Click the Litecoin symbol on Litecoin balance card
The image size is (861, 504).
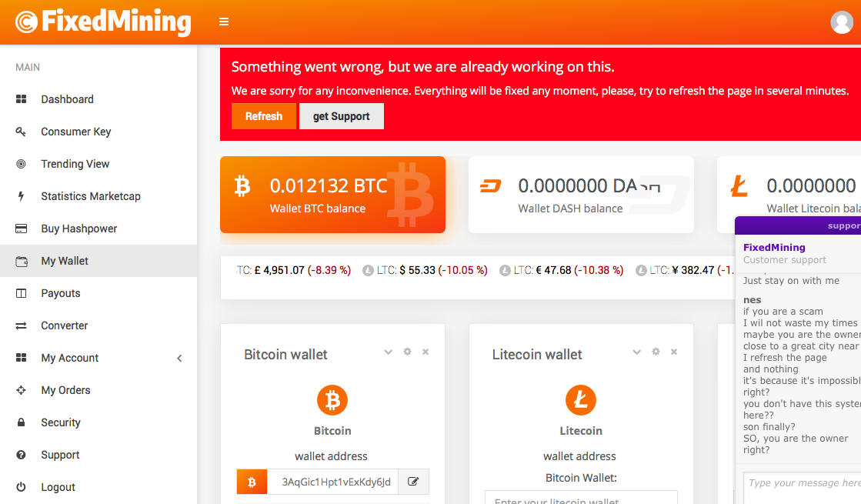coord(739,186)
